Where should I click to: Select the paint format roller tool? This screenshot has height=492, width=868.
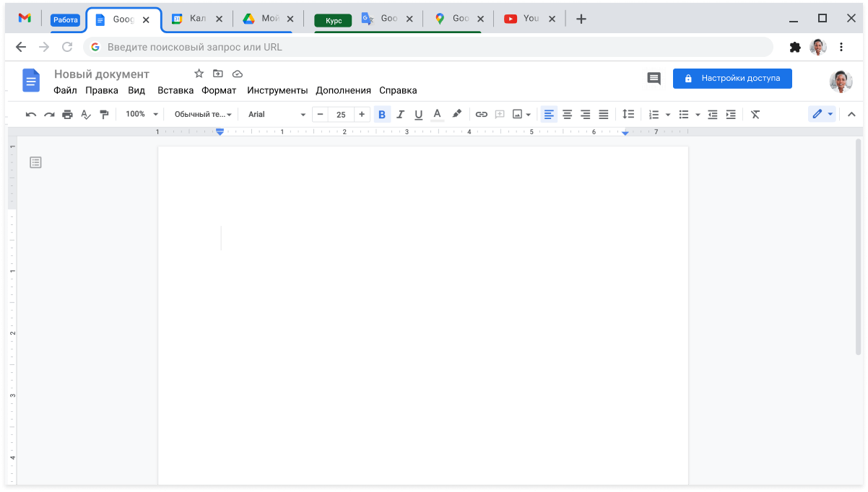pyautogui.click(x=104, y=115)
